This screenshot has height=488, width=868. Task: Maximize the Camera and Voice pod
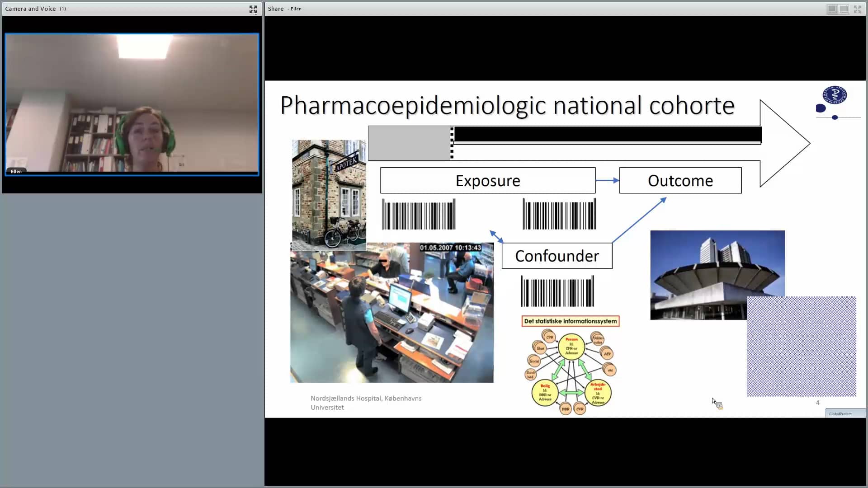(253, 9)
